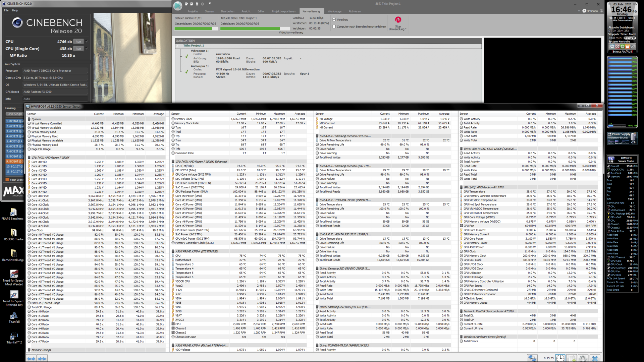Viewport: 644px width, 362px height.
Task: Open the Rameinstellungen desktop icon
Action: (13, 256)
